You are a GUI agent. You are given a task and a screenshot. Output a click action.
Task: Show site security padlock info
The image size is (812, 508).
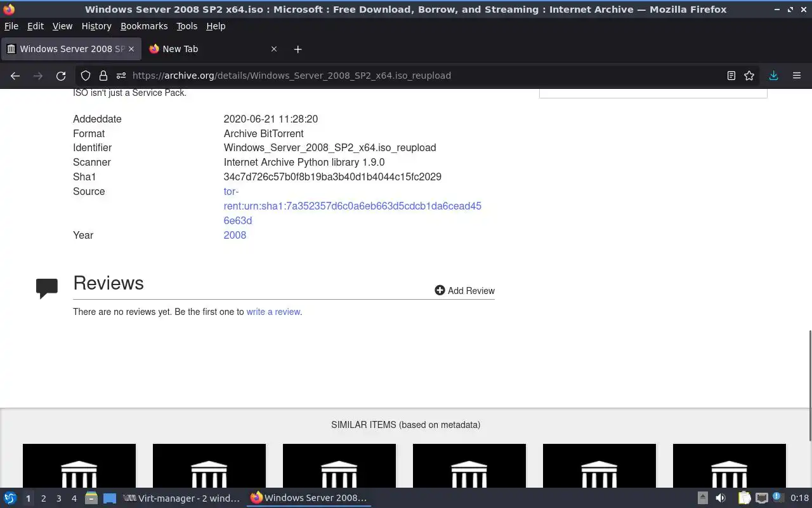[x=103, y=76]
